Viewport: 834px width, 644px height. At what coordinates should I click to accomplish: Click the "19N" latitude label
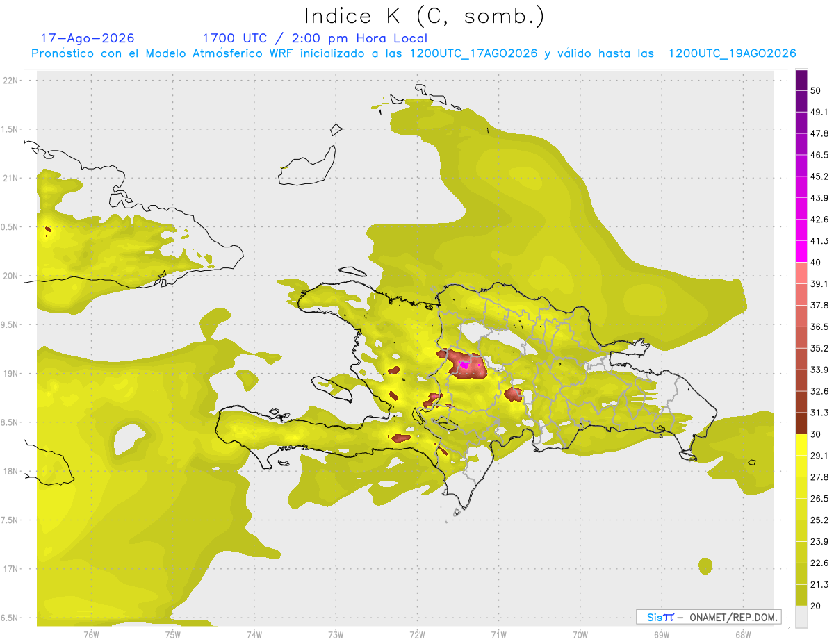click(x=12, y=373)
